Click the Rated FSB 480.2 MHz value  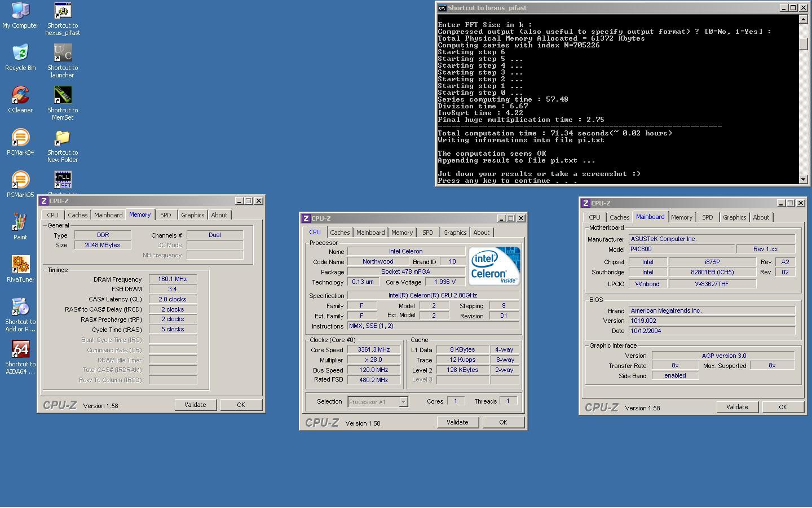pos(374,380)
